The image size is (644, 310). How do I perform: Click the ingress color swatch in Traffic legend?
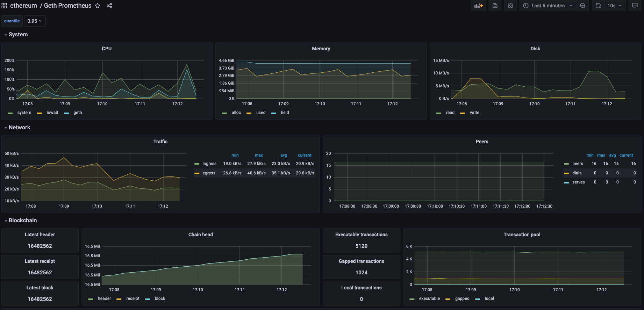[197, 164]
